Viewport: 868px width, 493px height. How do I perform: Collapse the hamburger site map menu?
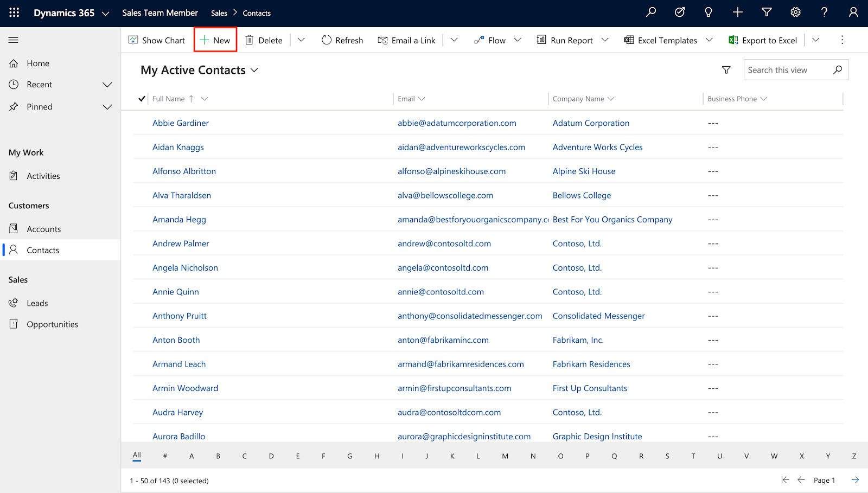point(14,40)
